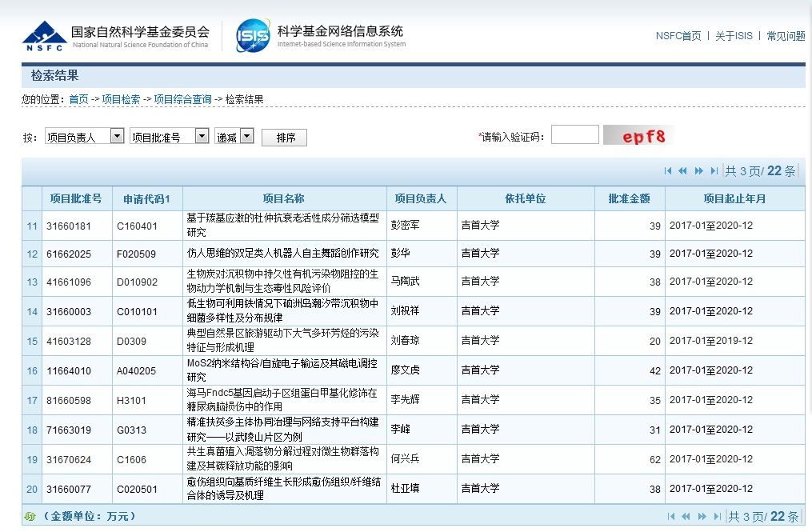
Task: Open the 项目批准号 secondary sort dropdown
Action: click(170, 136)
